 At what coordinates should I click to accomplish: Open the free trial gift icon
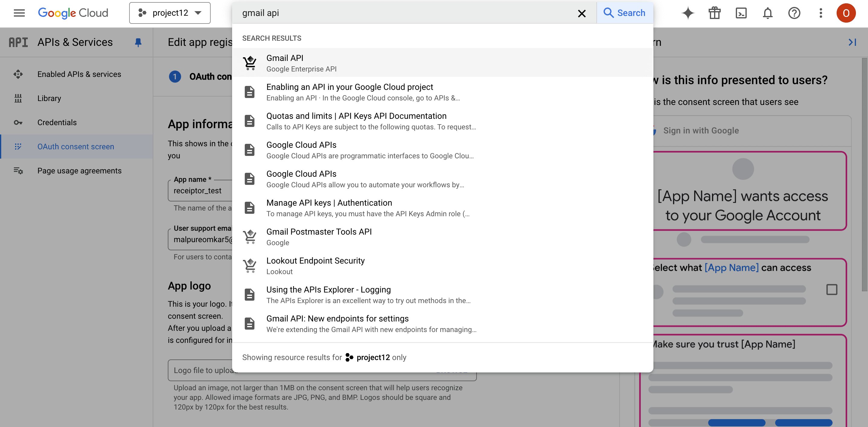click(714, 13)
